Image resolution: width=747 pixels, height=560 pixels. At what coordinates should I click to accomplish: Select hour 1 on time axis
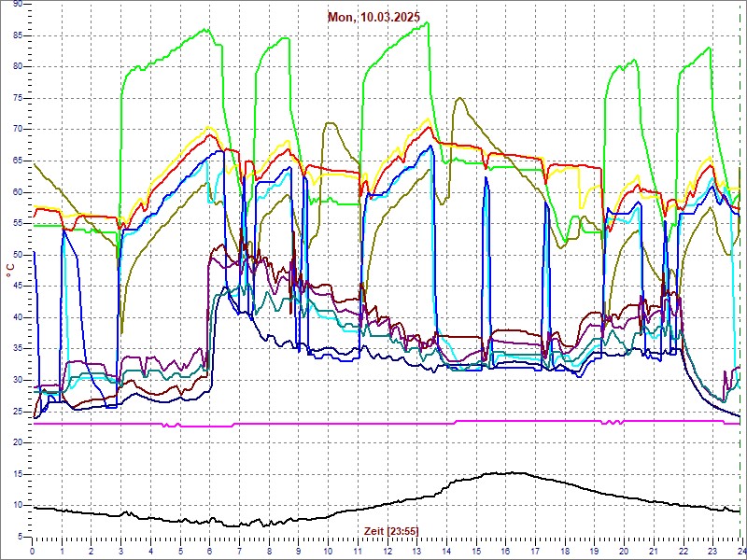(x=62, y=551)
